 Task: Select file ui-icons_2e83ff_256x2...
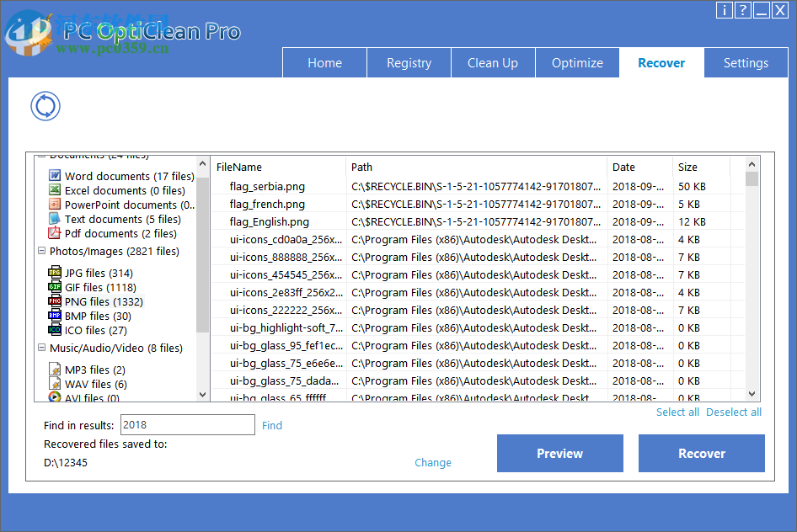click(286, 292)
